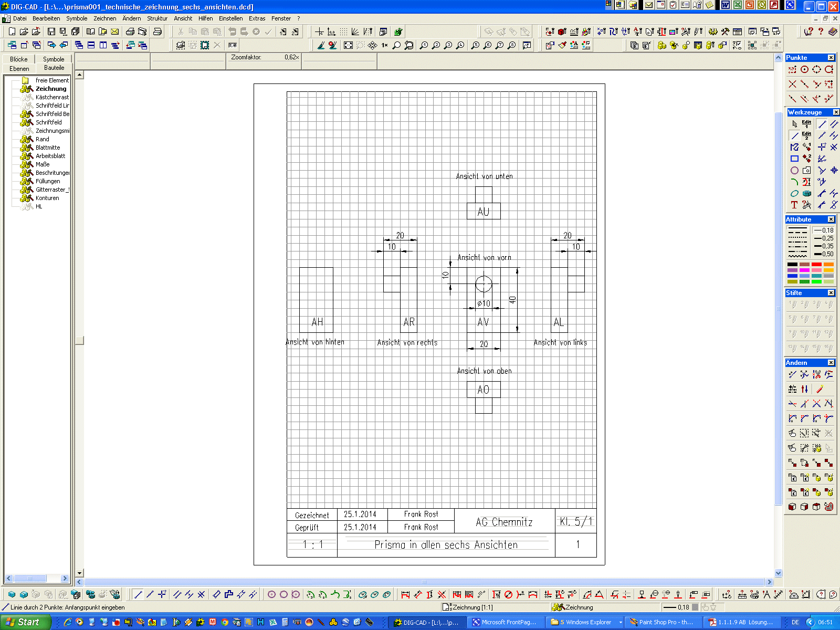Toggle visibility icon of Maße layer

coord(27,164)
